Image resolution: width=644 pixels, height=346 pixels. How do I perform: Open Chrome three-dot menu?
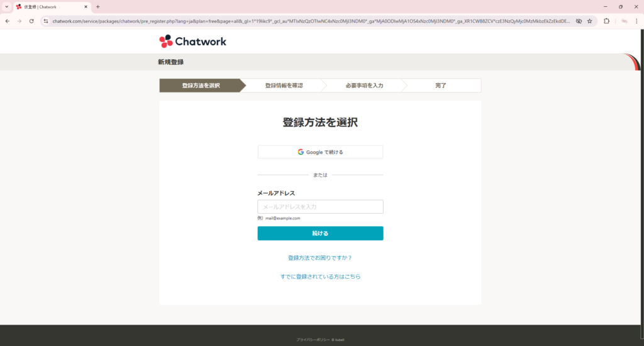[636, 21]
